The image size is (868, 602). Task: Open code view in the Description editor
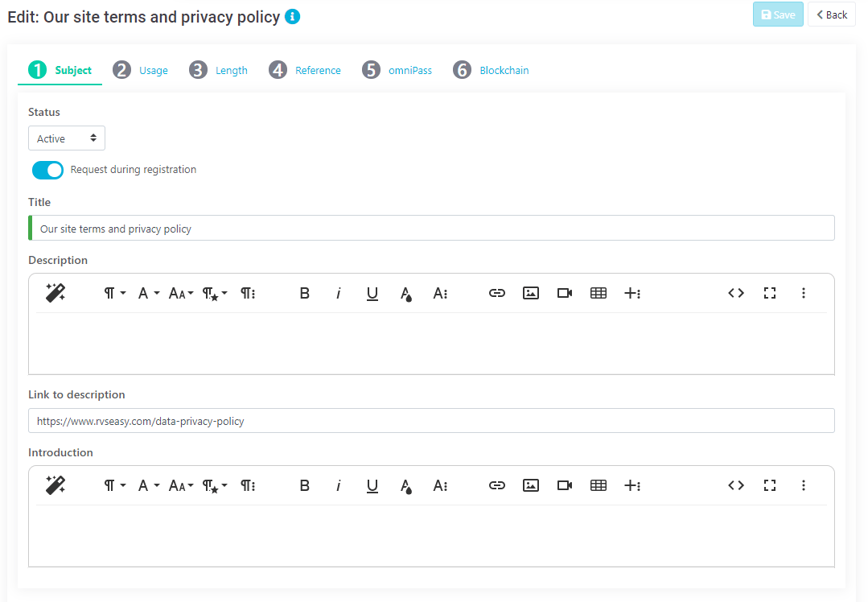click(735, 293)
